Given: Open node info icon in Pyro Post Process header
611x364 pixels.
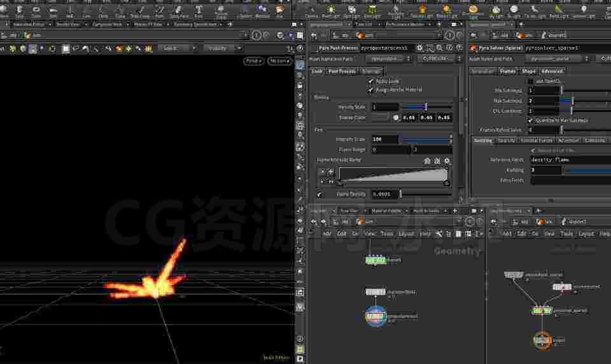Looking at the screenshot, I should 450,48.
